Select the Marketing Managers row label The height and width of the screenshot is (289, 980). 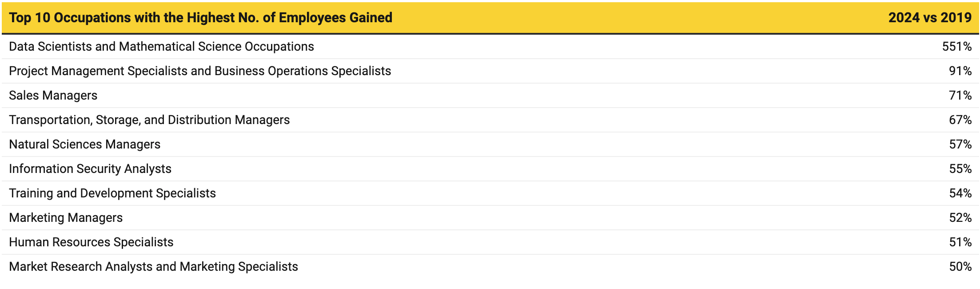click(x=66, y=218)
